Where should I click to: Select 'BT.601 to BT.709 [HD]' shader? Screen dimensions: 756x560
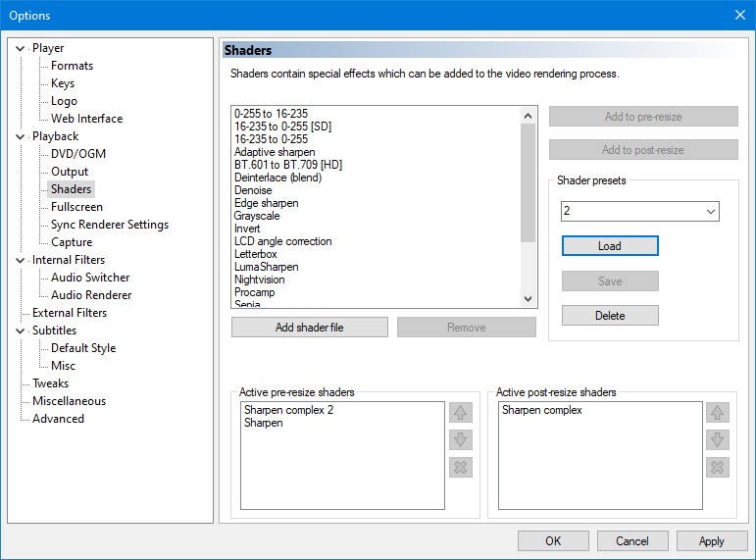tap(288, 165)
